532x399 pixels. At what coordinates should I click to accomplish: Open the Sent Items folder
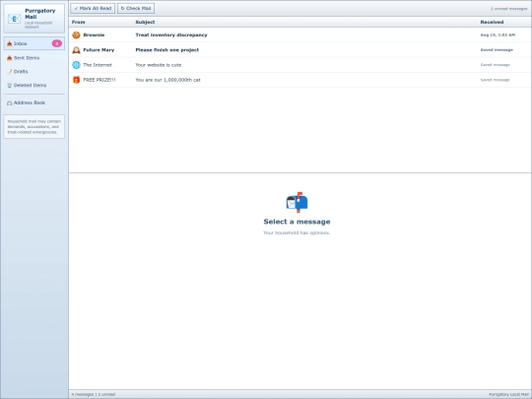pyautogui.click(x=34, y=58)
